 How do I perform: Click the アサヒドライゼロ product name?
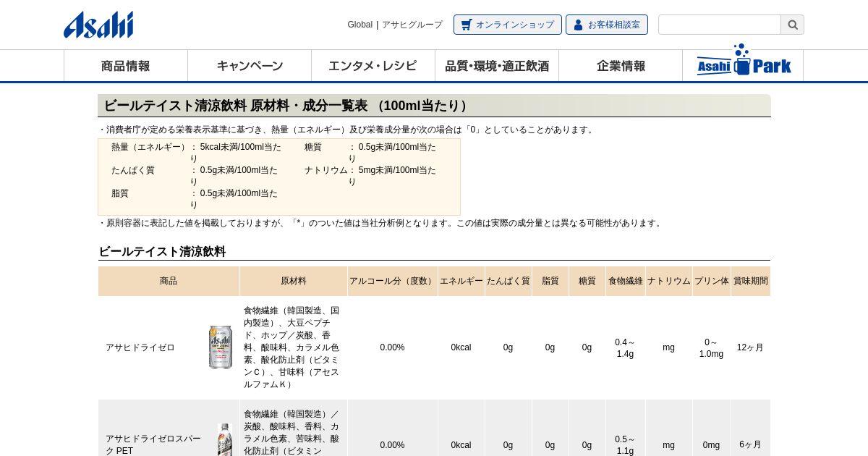coord(140,347)
